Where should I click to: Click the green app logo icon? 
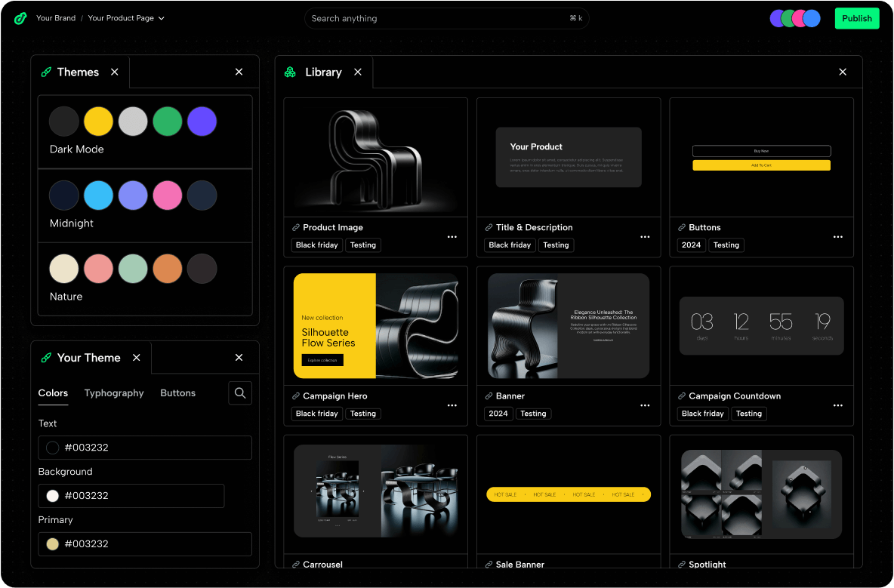20,18
